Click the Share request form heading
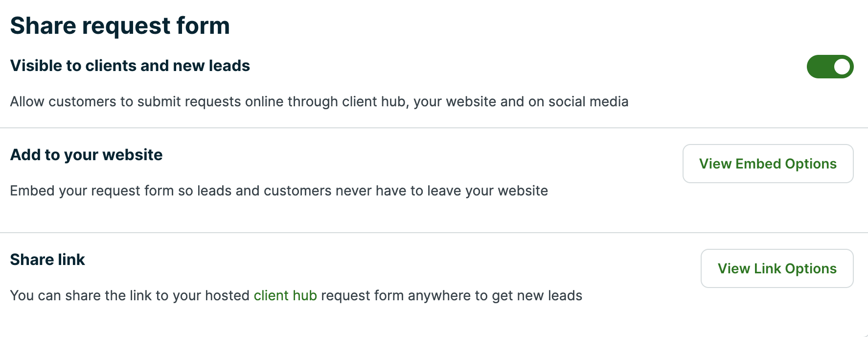This screenshot has width=868, height=337. coord(120,25)
